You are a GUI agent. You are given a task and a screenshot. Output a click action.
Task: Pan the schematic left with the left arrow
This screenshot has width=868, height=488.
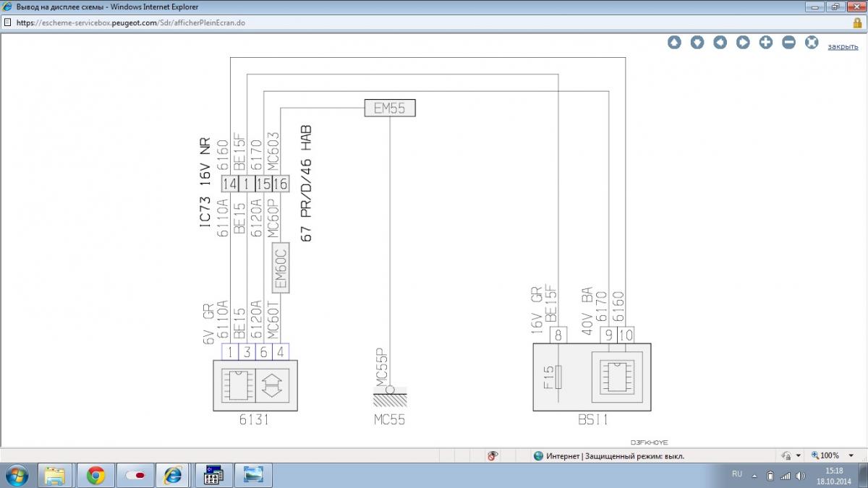point(720,43)
